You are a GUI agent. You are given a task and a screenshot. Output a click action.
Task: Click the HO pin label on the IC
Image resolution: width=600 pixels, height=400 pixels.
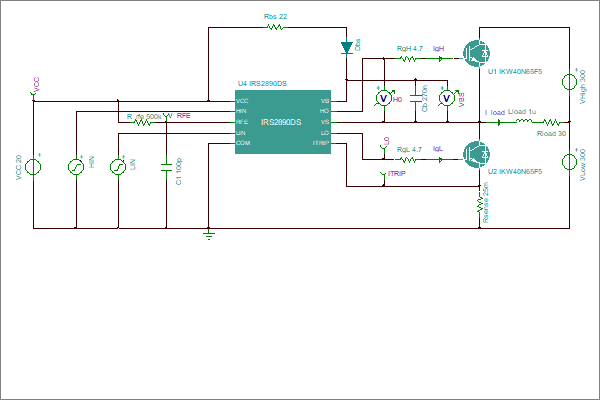click(x=324, y=111)
